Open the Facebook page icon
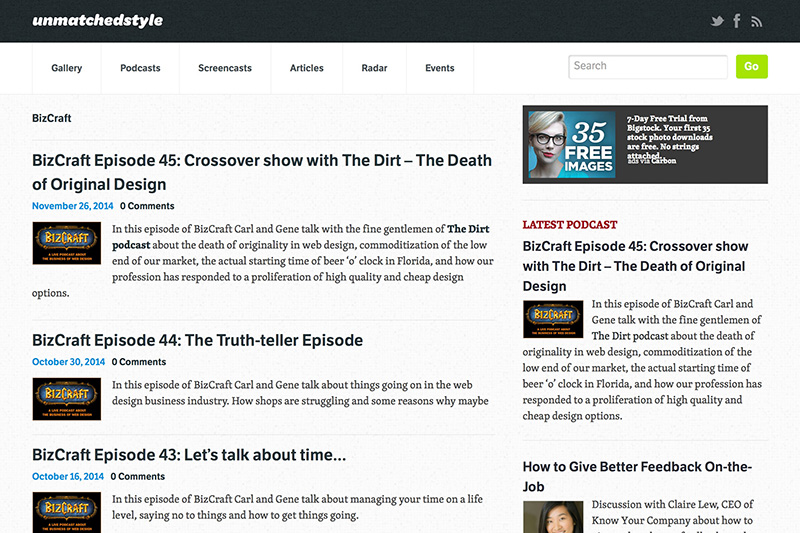 (737, 21)
